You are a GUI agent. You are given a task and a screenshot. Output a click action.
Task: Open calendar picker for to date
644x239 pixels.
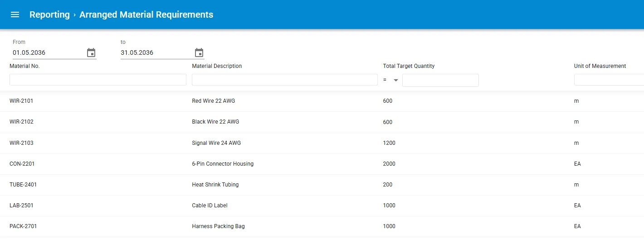[x=199, y=53]
